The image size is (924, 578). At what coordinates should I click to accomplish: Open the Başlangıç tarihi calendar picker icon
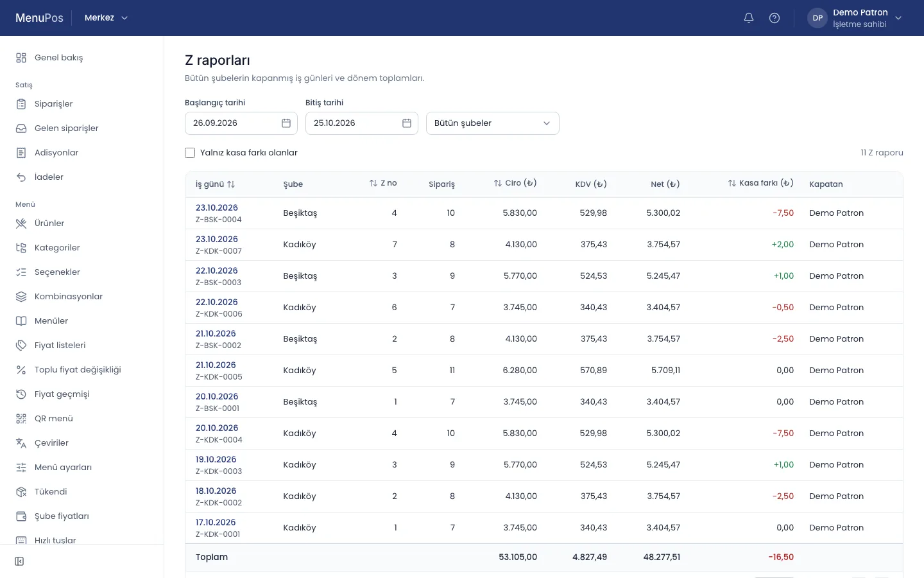[x=286, y=123]
